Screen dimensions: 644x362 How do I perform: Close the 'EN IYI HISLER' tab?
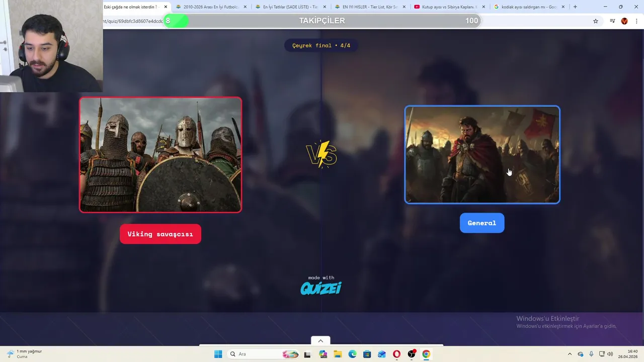coord(404,7)
